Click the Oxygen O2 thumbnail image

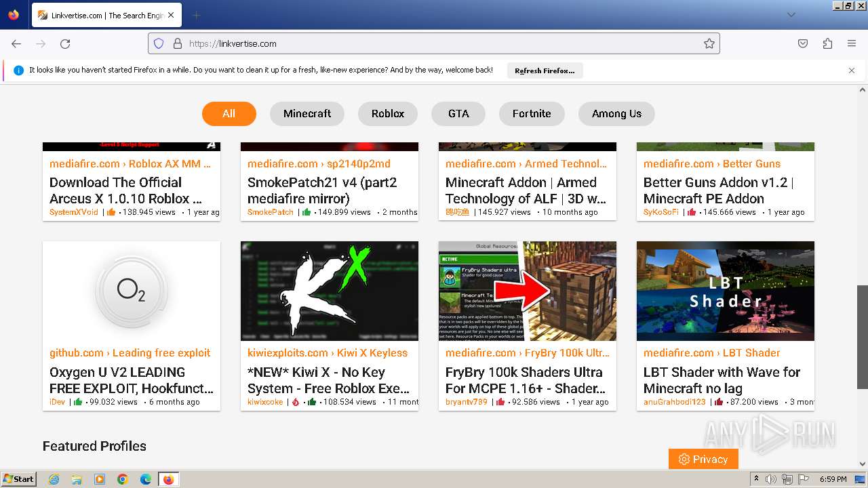(132, 291)
